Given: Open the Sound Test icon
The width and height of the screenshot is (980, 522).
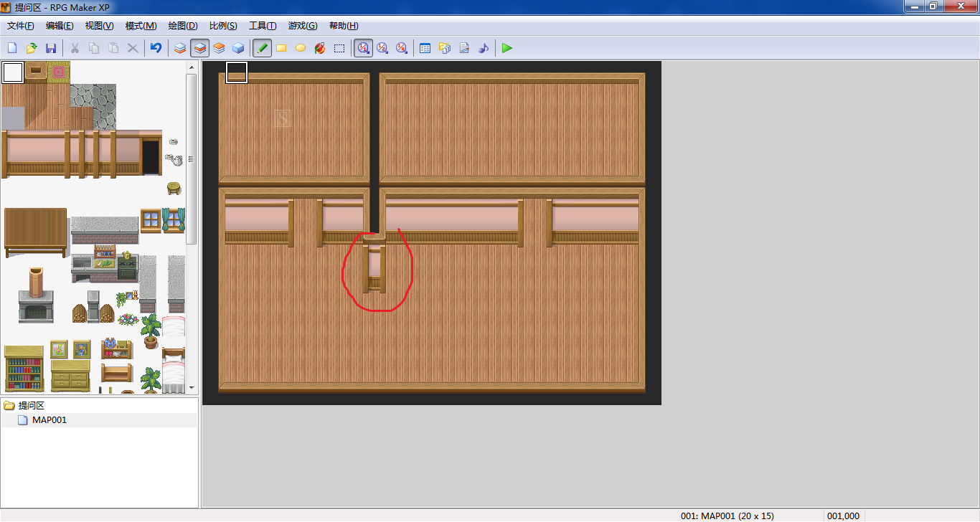Looking at the screenshot, I should pyautogui.click(x=484, y=48).
